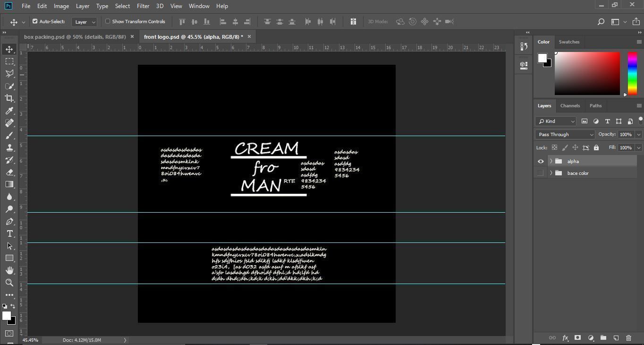Switch to the box packing.psd tab
The height and width of the screenshot is (345, 644).
click(75, 36)
